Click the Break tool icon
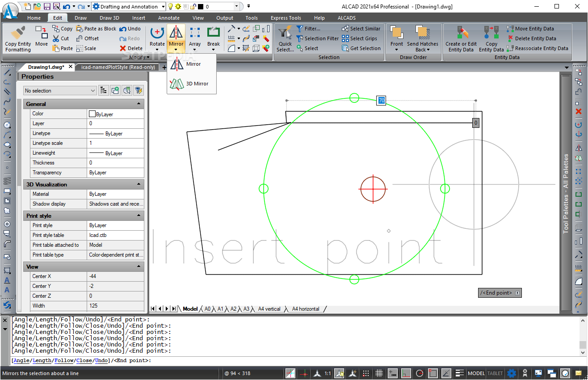This screenshot has width=588, height=380. click(214, 33)
